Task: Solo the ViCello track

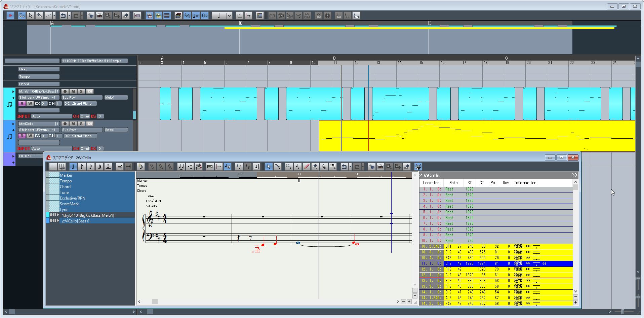Action: pyautogui.click(x=81, y=124)
